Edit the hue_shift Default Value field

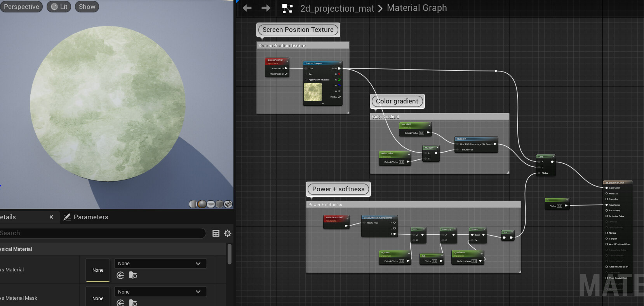click(x=422, y=133)
